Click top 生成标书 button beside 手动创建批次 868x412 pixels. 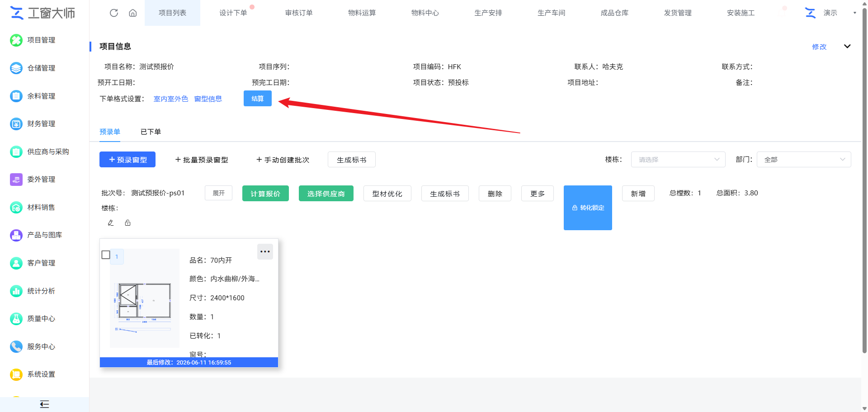tap(352, 160)
